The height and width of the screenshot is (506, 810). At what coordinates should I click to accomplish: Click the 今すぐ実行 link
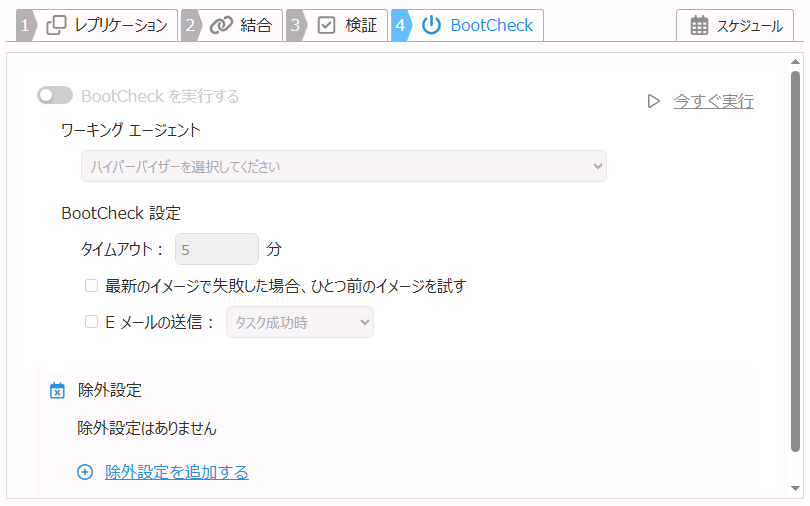click(713, 101)
